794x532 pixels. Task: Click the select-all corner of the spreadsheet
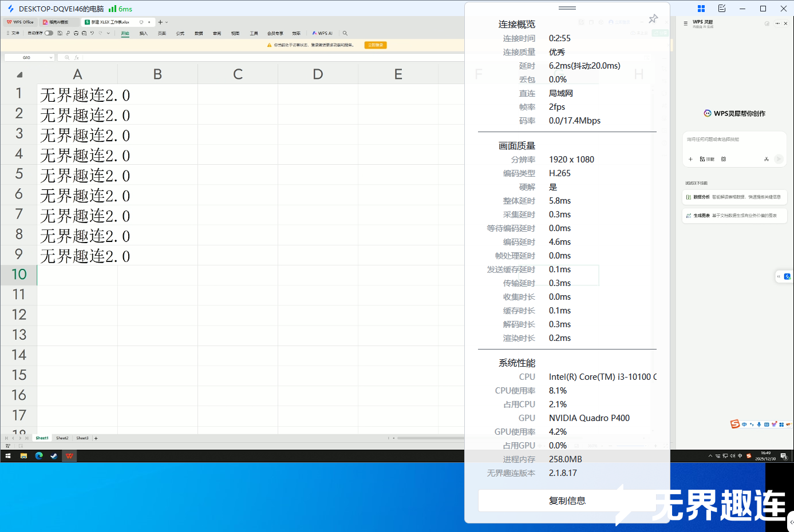tap(19, 74)
